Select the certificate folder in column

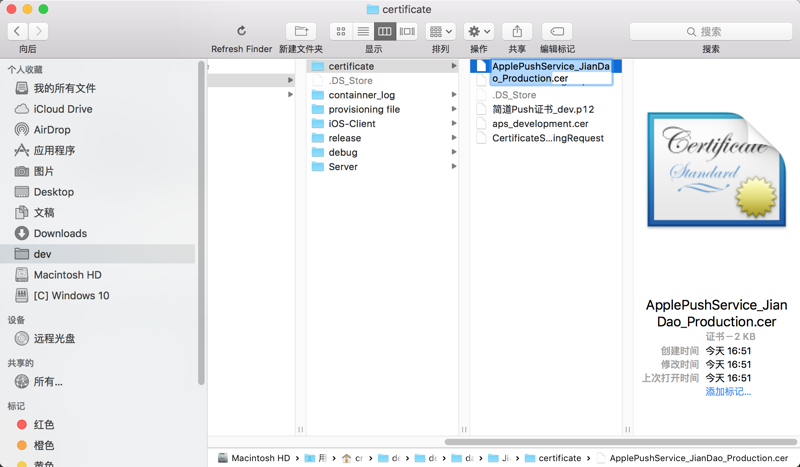(382, 66)
